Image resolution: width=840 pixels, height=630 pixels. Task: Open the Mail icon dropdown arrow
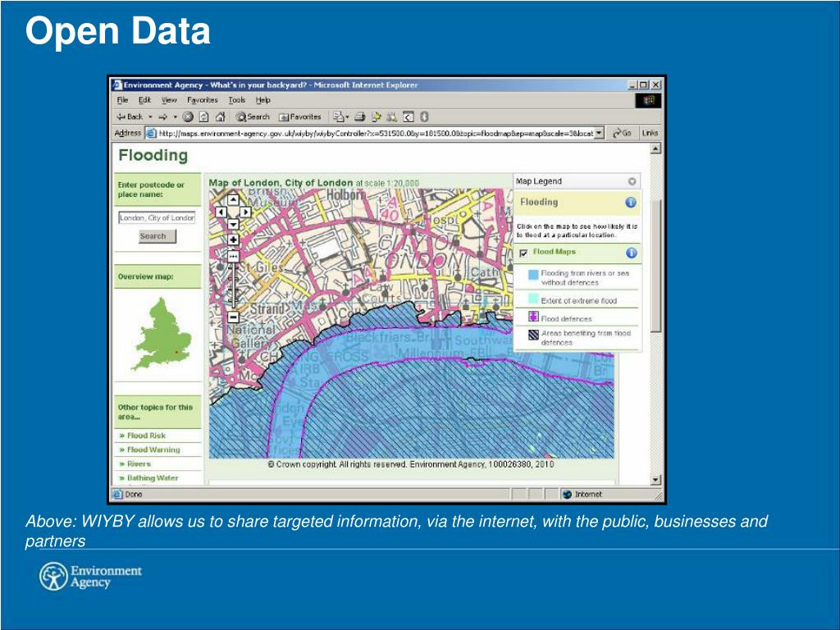347,116
